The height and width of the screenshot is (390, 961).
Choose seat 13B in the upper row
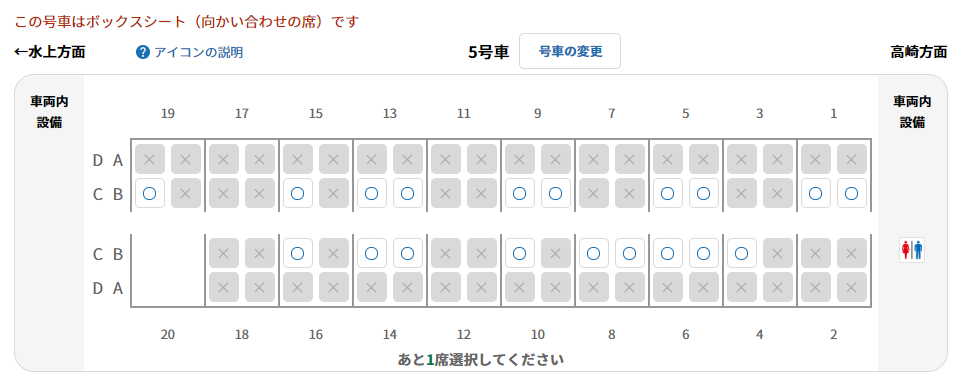click(x=408, y=194)
